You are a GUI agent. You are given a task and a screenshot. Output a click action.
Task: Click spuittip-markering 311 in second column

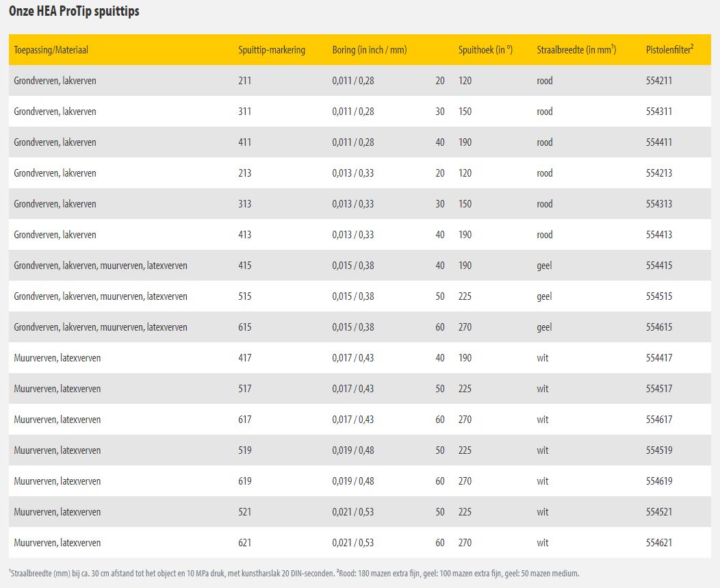[244, 112]
